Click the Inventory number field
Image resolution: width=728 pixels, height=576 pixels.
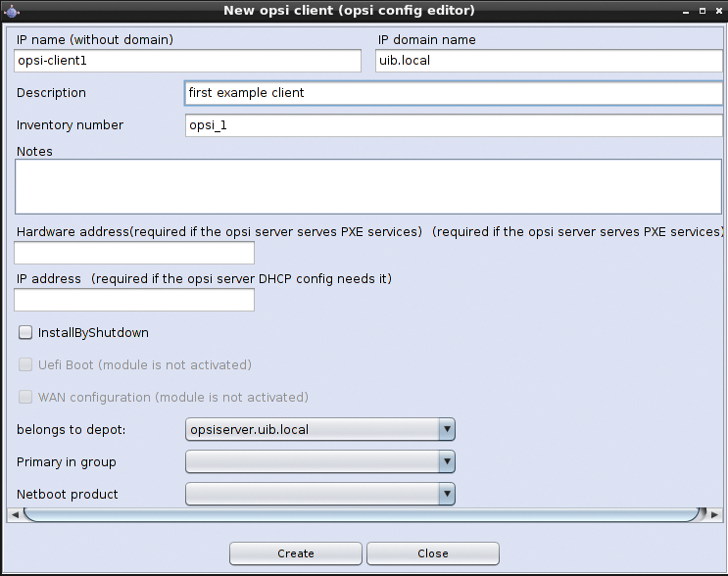453,125
